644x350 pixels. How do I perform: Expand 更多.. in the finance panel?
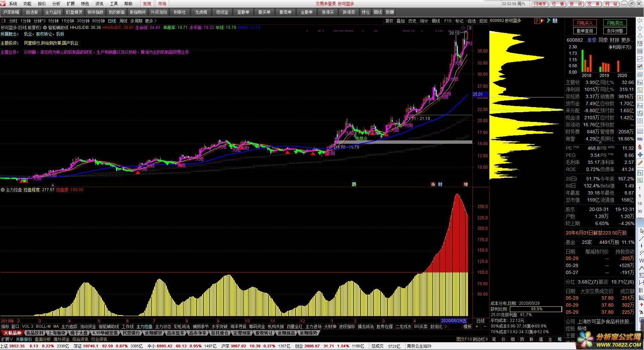pyautogui.click(x=627, y=40)
